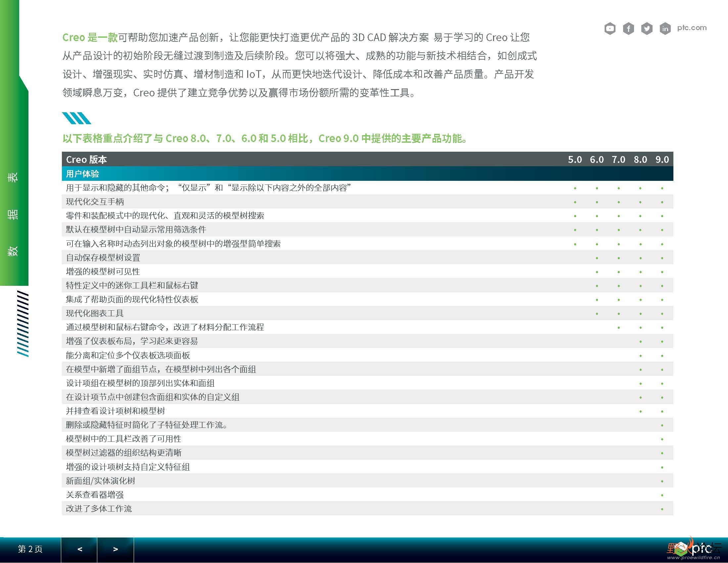Viewport: 728px width, 563px height.
Task: Click the 改进了多体工作流 row
Action: [367, 509]
